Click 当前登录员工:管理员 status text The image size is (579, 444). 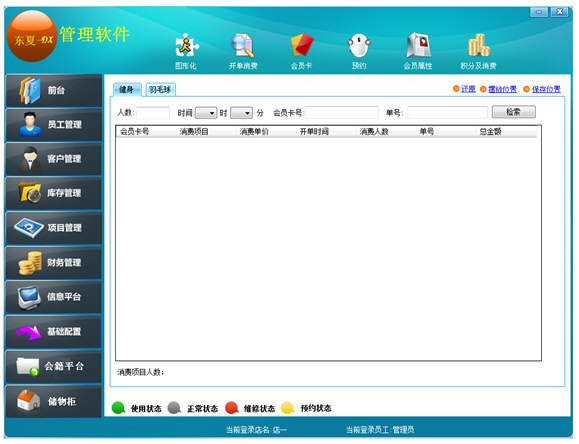point(380,430)
